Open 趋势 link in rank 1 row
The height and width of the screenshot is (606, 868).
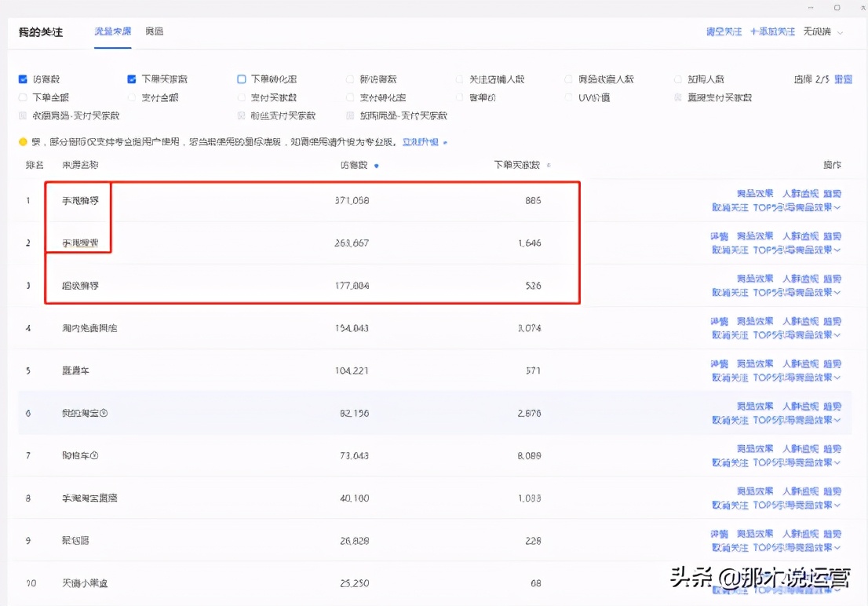(832, 193)
